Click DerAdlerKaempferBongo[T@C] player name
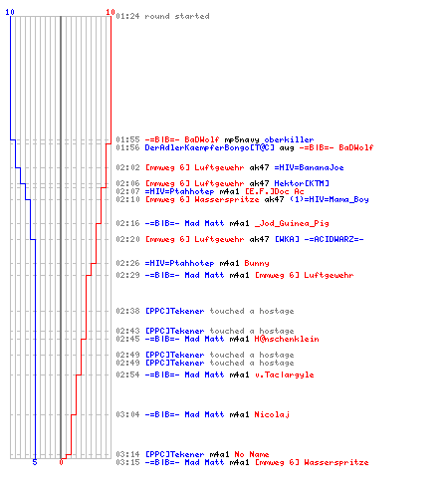 [x=209, y=147]
